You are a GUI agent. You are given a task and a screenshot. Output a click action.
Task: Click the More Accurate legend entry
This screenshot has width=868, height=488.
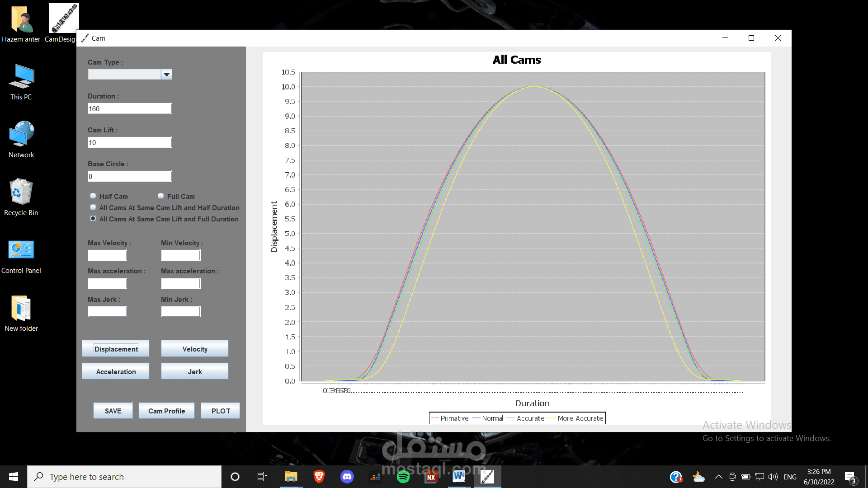[576, 418]
